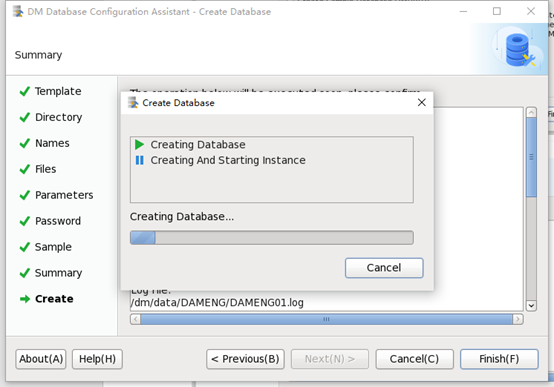
Task: Click the DM Configuration Assistant window icon
Action: coord(18,11)
